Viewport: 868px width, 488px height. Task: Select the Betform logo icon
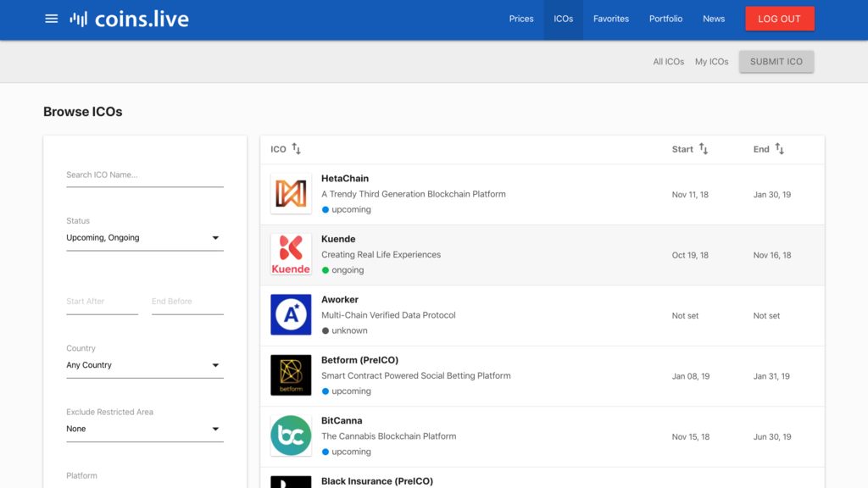tap(291, 375)
